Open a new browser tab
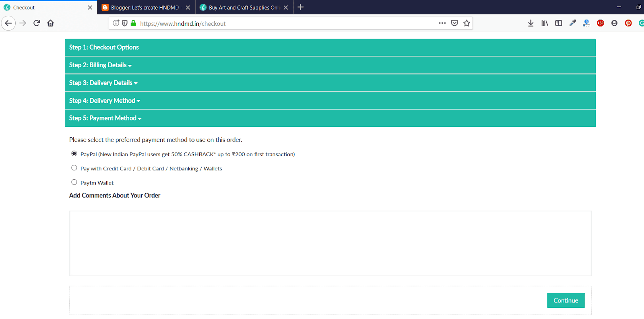 301,7
